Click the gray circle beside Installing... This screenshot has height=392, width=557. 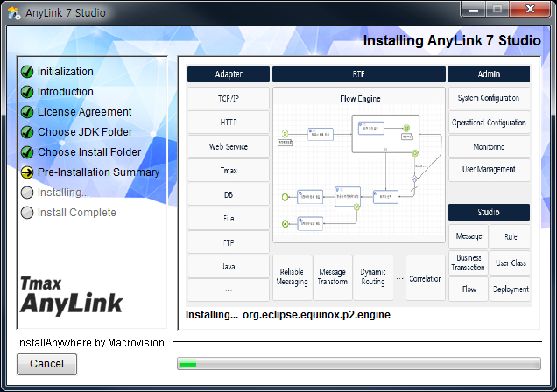coord(27,192)
